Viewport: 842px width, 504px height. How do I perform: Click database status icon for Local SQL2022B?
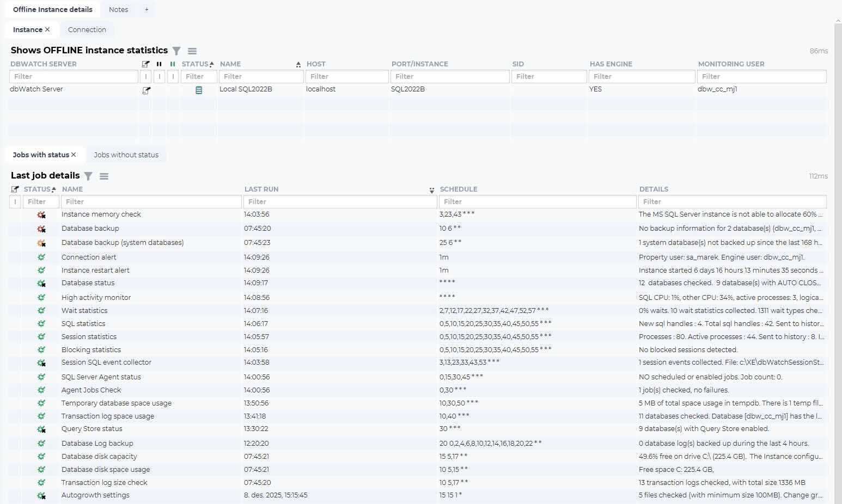tap(199, 90)
